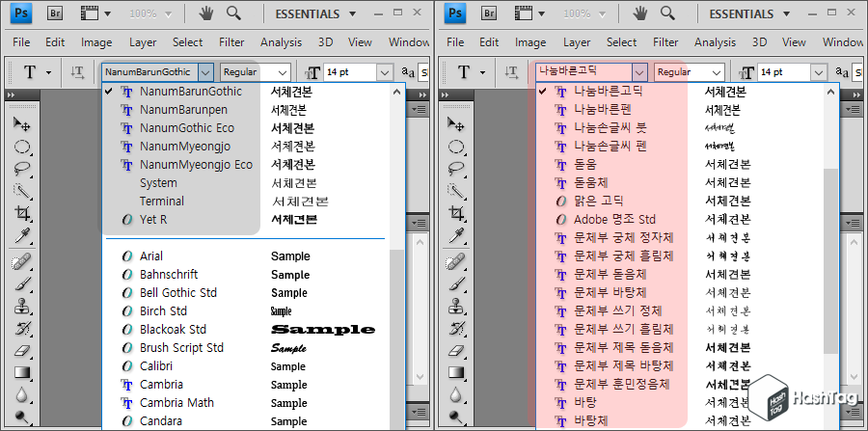Select the Brush tool in left toolbox
This screenshot has height=431, width=868.
click(x=21, y=283)
